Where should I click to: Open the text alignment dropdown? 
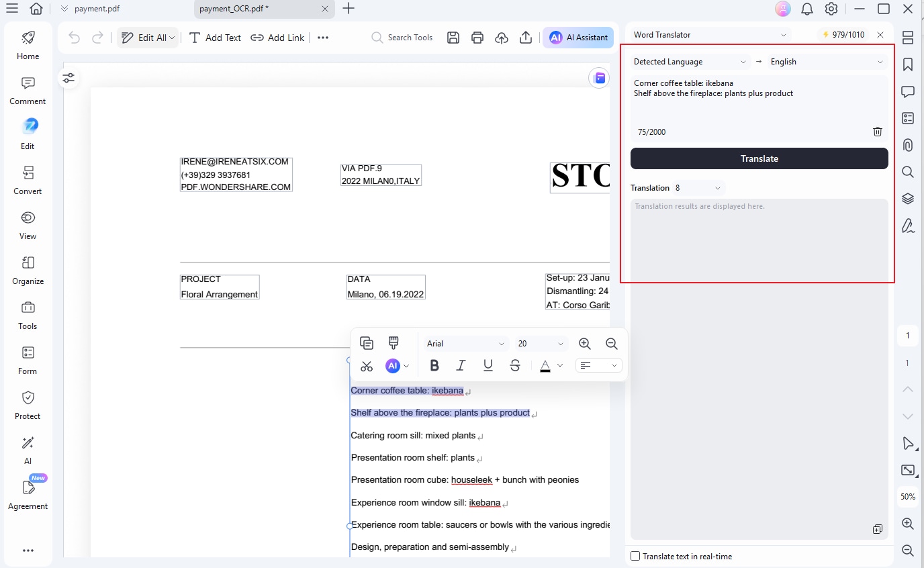click(599, 365)
